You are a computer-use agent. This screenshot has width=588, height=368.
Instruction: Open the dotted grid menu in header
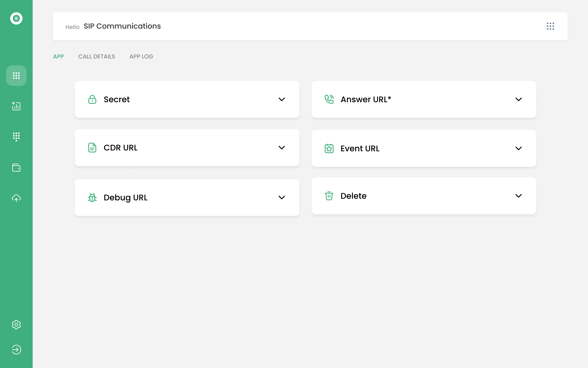coord(550,26)
